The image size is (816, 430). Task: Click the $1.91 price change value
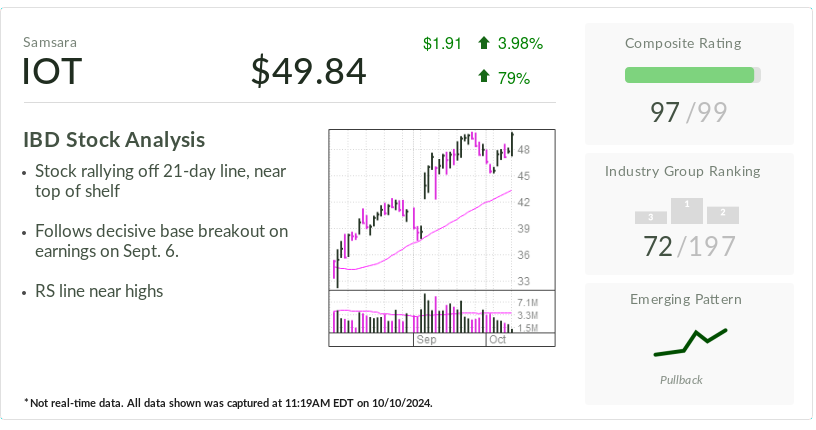(x=441, y=43)
